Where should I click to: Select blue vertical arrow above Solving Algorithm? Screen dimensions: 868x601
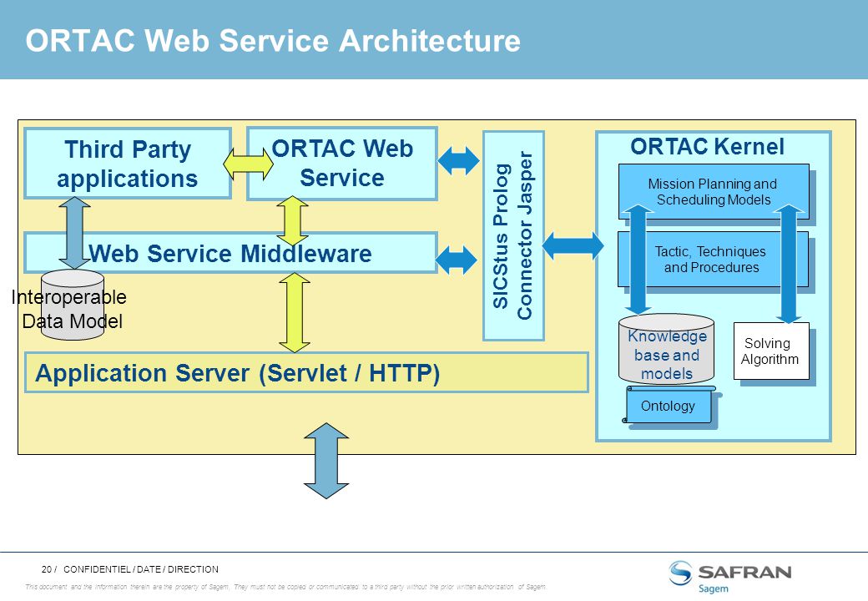point(788,264)
